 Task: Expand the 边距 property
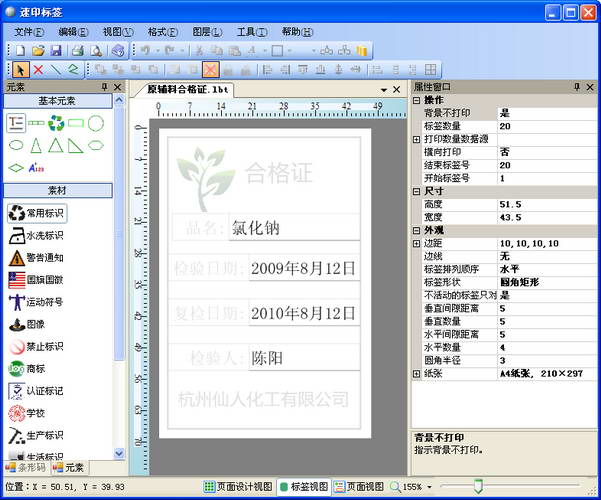pyautogui.click(x=417, y=243)
